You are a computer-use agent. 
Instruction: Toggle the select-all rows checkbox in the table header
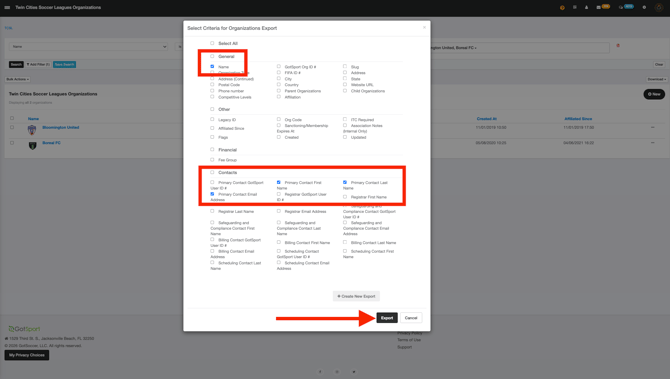(12, 118)
